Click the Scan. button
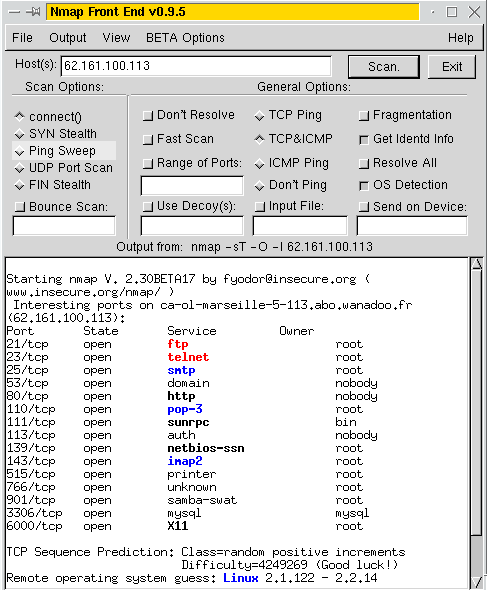The width and height of the screenshot is (487, 590). [384, 67]
